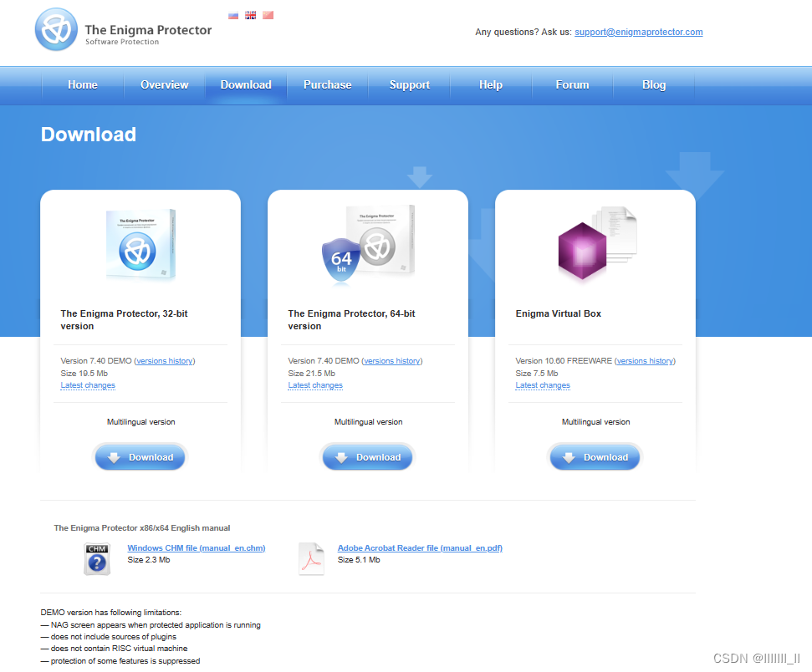Click the purple cube Virtual Box image

pos(596,244)
